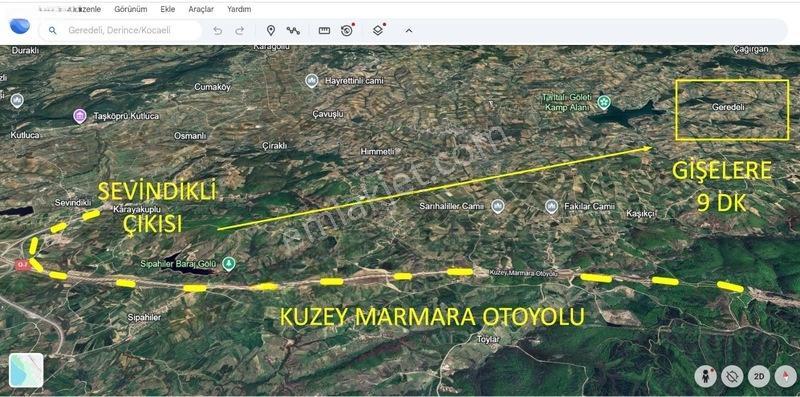This screenshot has width=800, height=397.
Task: Click the Sipahiler village label
Action: (144, 317)
